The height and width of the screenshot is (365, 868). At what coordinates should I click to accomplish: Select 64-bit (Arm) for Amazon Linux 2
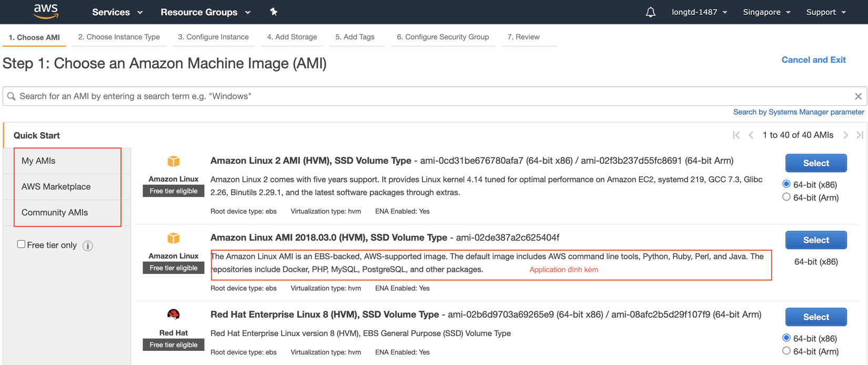(x=786, y=197)
